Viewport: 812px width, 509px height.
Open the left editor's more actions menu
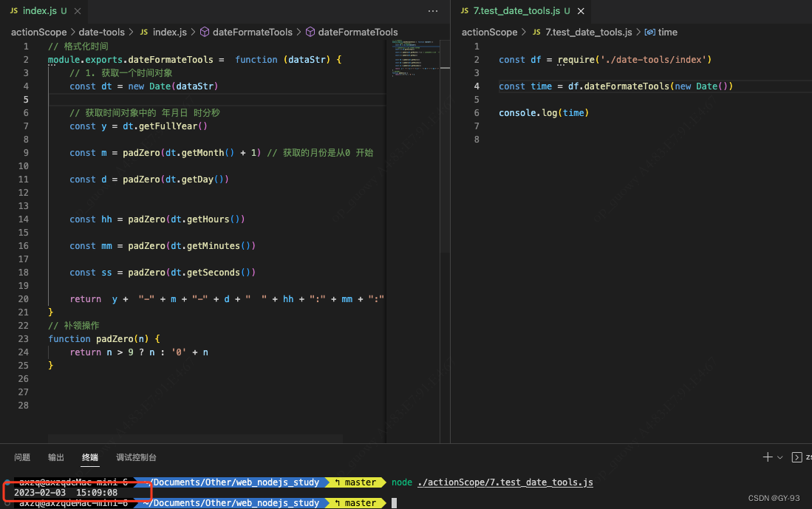433,11
